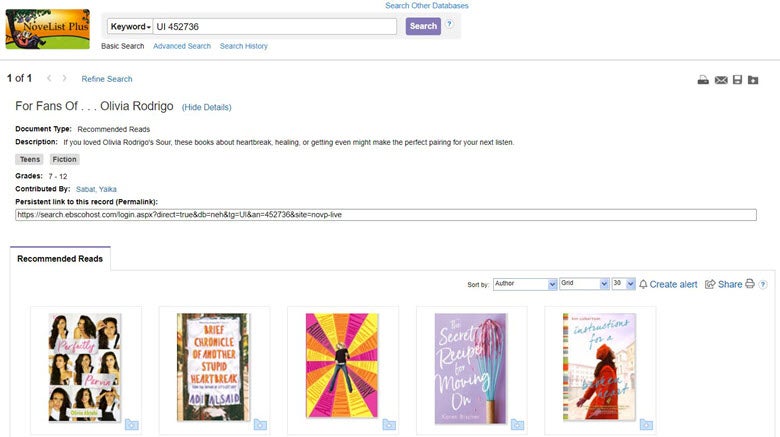Open the Keyword search field dropdown
Screen dimensions: 780x437
click(130, 26)
